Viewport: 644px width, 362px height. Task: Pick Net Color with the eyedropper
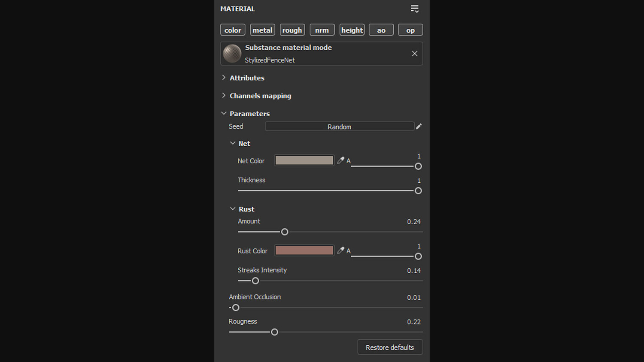click(x=340, y=160)
